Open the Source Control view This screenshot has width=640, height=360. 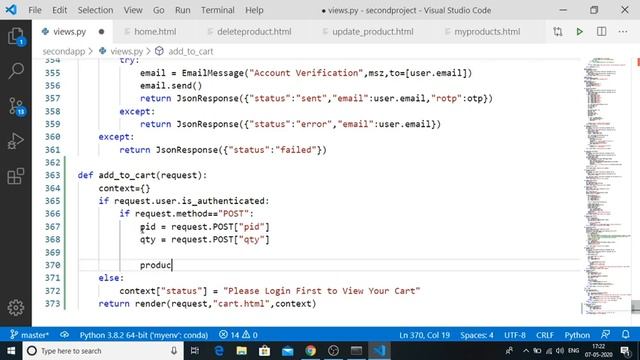(16, 106)
